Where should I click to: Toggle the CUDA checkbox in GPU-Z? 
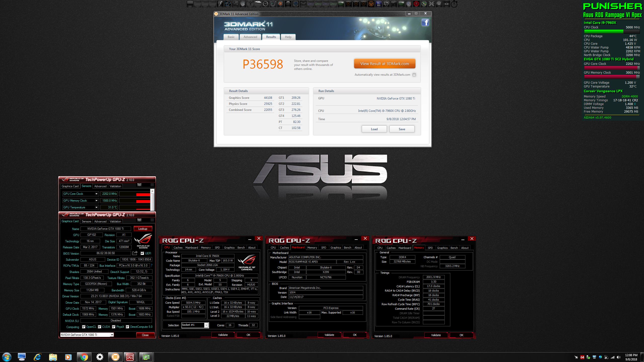pyautogui.click(x=100, y=327)
